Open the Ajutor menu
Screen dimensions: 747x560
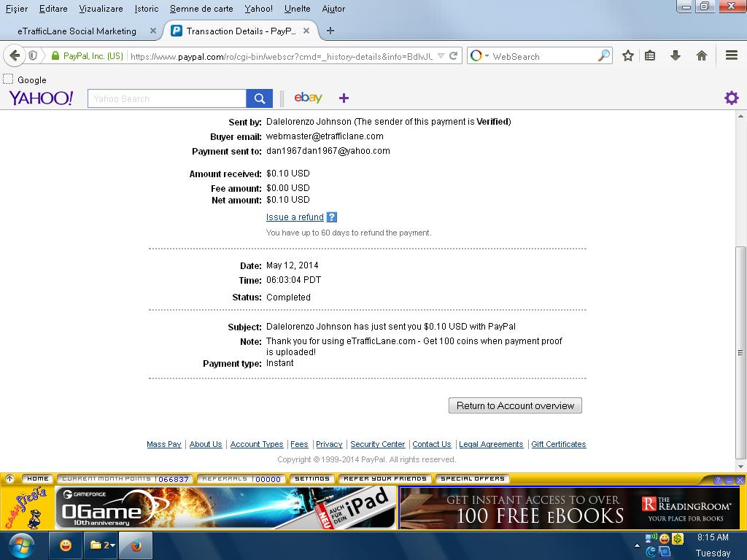point(333,9)
